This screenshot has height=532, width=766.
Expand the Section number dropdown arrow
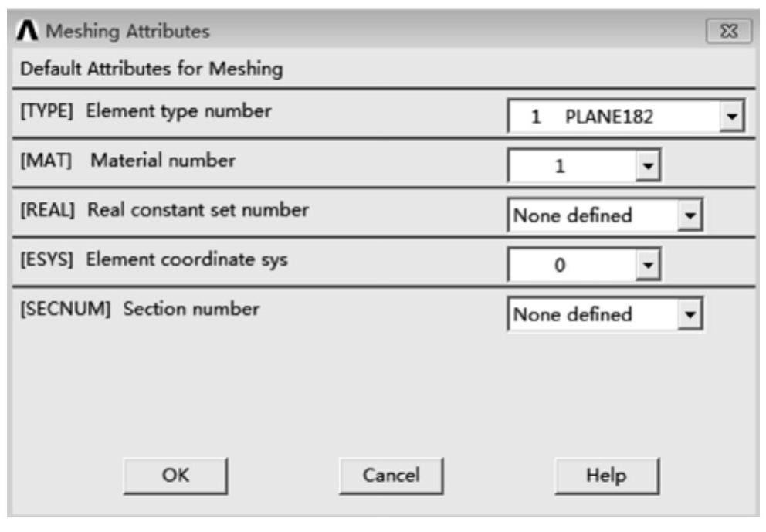pos(690,314)
